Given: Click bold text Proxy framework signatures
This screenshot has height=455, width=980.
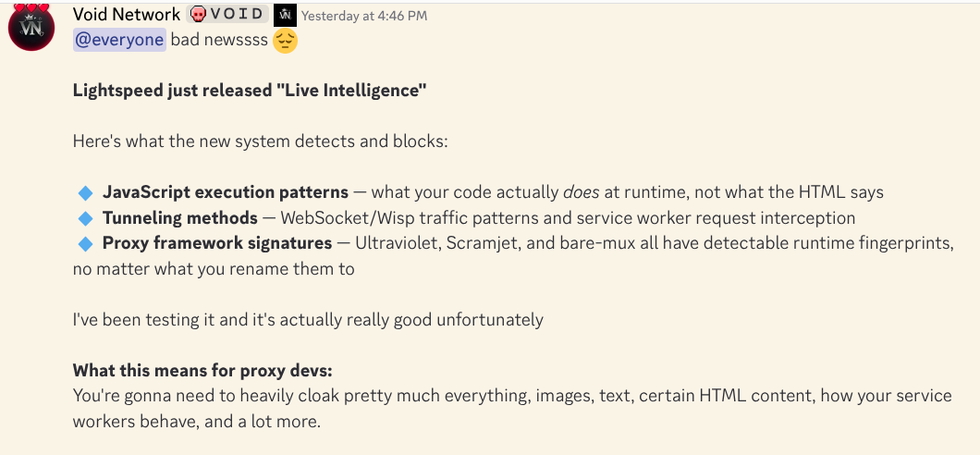Looking at the screenshot, I should click(217, 243).
